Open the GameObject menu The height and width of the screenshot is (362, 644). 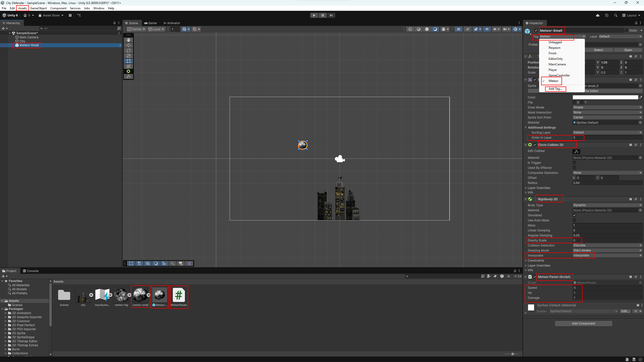38,8
